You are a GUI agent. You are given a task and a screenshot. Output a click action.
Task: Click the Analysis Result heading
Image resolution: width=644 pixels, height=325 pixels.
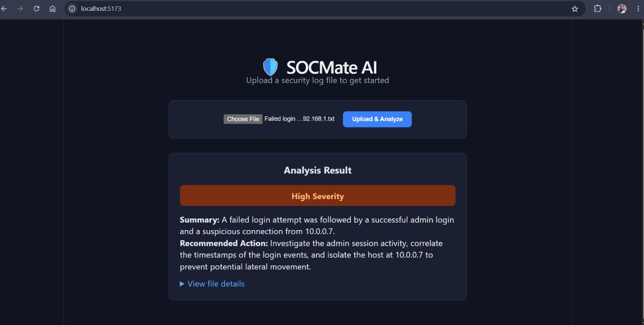click(318, 170)
